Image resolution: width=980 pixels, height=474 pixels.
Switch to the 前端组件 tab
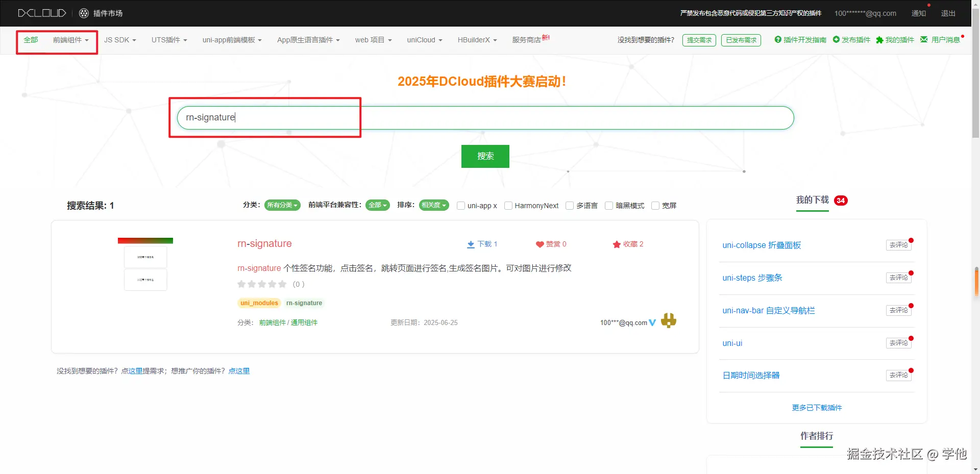(67, 40)
